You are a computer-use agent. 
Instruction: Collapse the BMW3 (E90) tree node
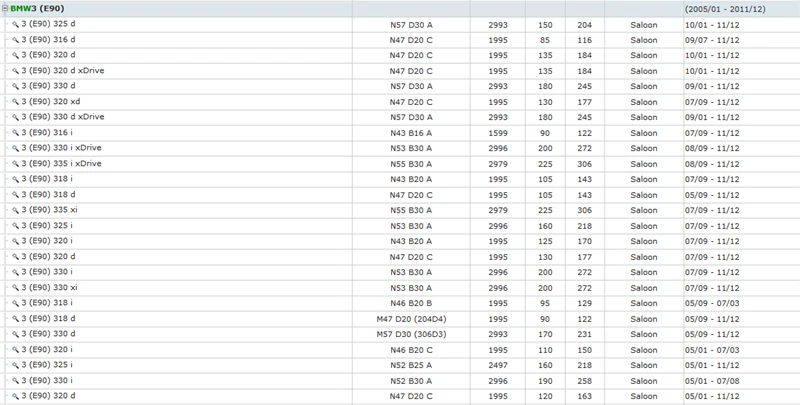coord(5,9)
